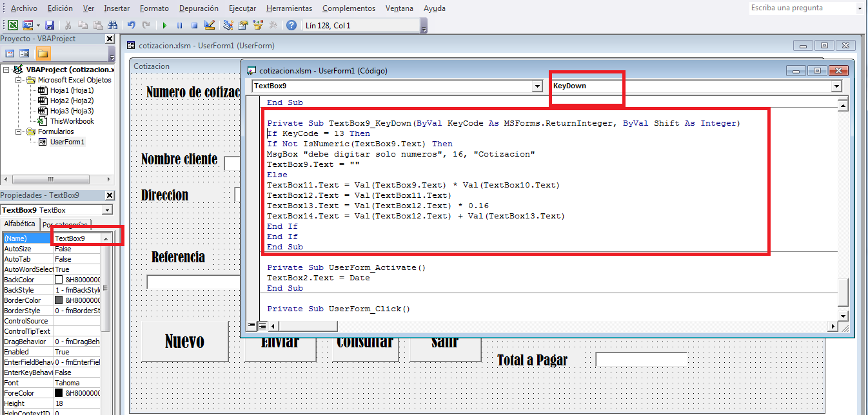Click the Break (pause) execution icon
The width and height of the screenshot is (868, 415).
pyautogui.click(x=179, y=25)
